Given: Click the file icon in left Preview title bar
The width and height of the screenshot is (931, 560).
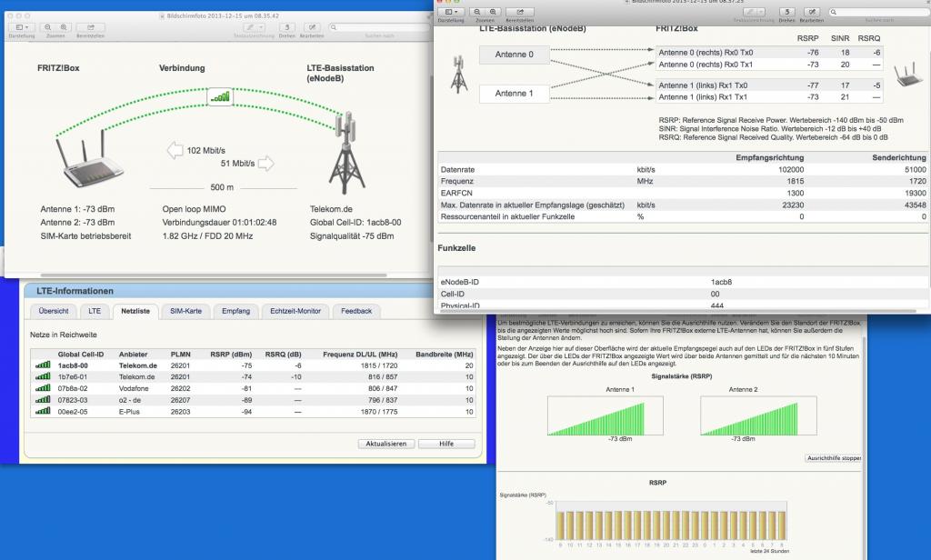Looking at the screenshot, I should point(162,16).
